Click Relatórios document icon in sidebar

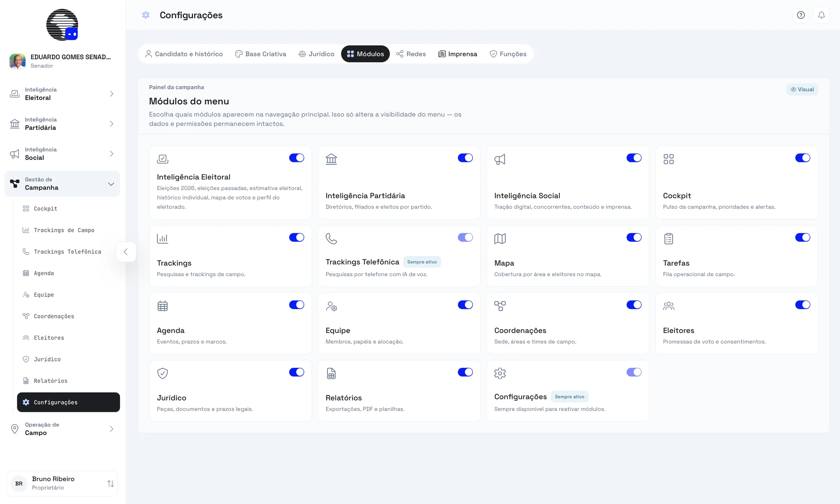click(x=26, y=381)
